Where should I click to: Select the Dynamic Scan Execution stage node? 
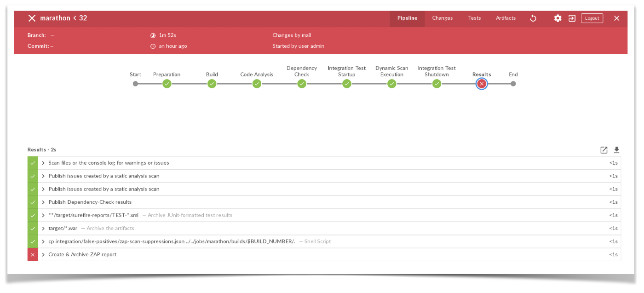coord(391,84)
